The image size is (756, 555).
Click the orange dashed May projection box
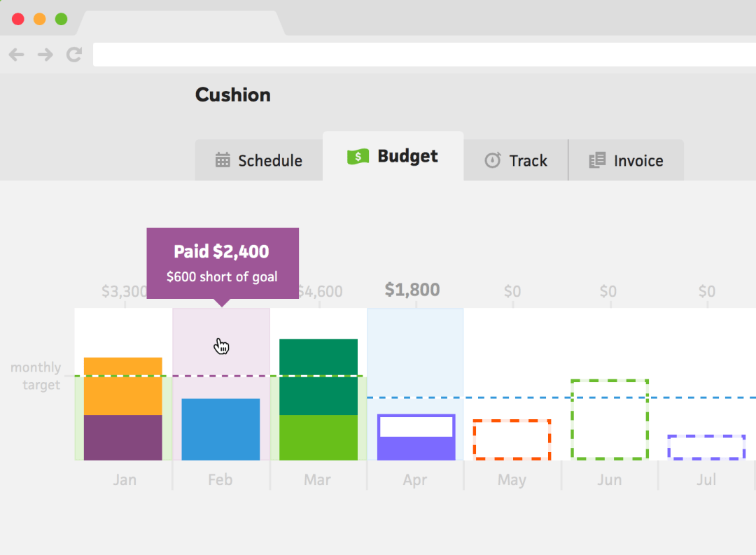coord(512,440)
